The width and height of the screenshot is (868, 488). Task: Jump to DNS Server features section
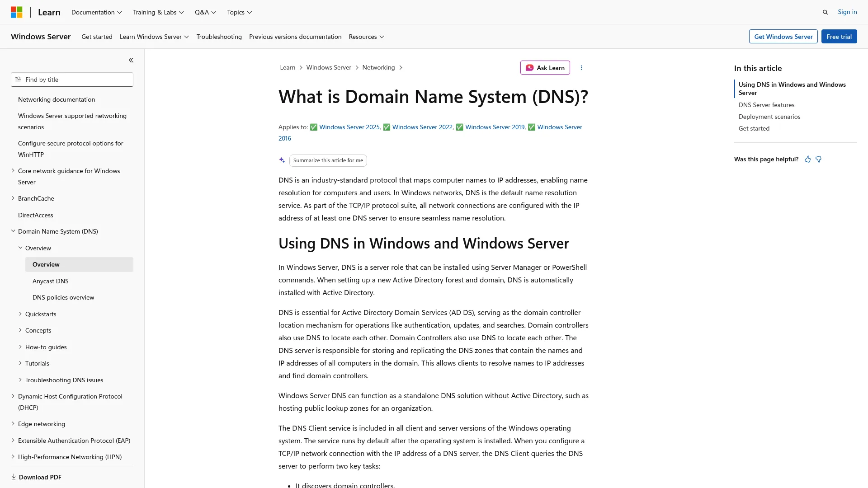(x=766, y=105)
